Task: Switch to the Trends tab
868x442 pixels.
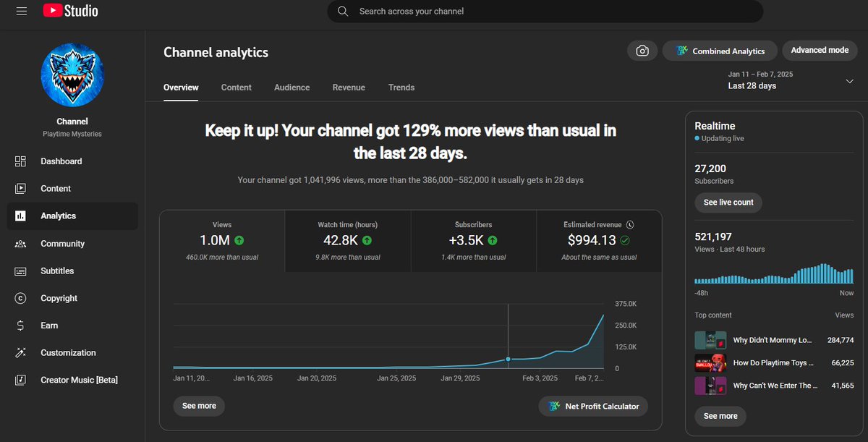Action: pyautogui.click(x=401, y=88)
